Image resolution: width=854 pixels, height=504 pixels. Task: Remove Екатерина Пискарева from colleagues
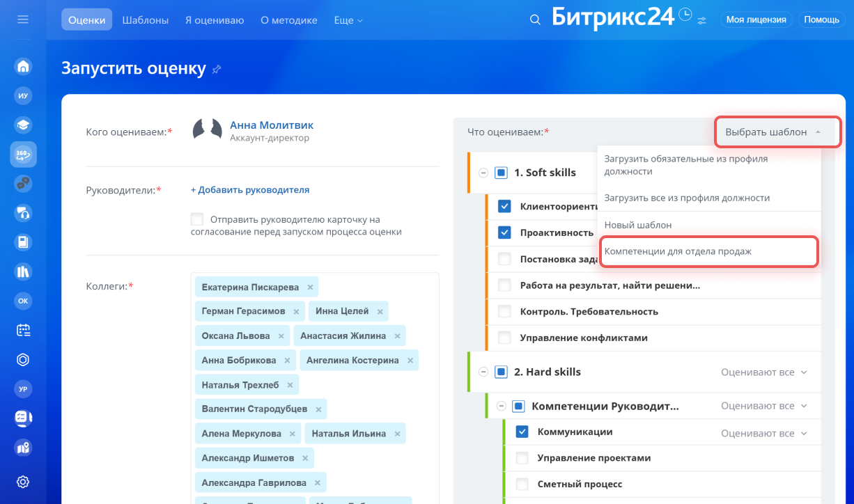[310, 288]
